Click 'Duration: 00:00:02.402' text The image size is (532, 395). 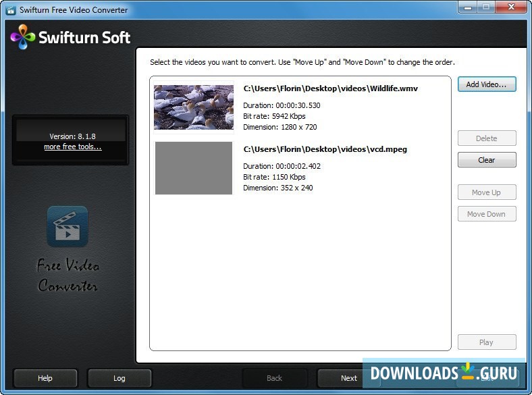coord(282,166)
